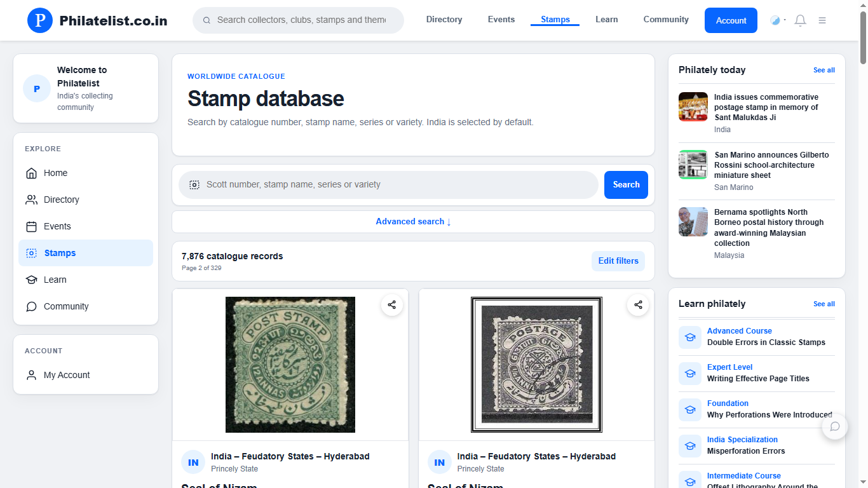Click the Expert Level graduation cap icon

[x=690, y=373]
